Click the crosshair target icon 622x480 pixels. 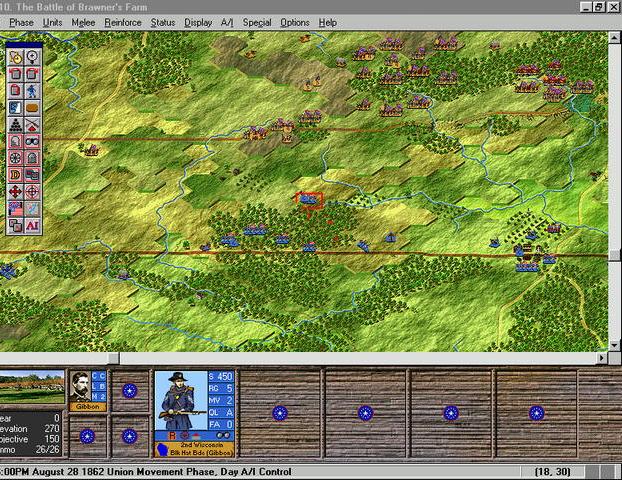point(32,191)
